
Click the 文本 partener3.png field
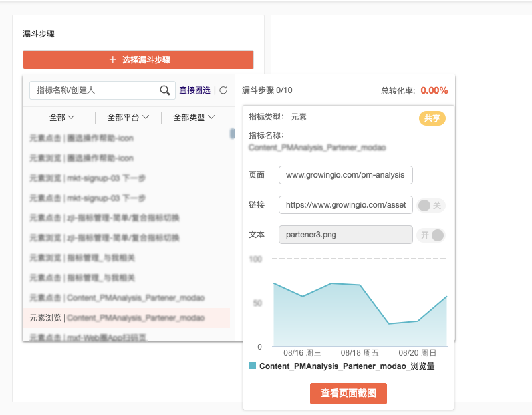(x=345, y=235)
